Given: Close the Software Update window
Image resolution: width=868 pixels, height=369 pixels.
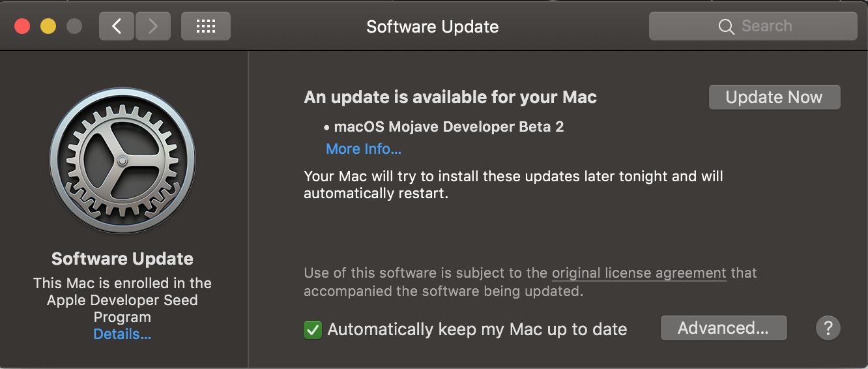Looking at the screenshot, I should (x=22, y=26).
